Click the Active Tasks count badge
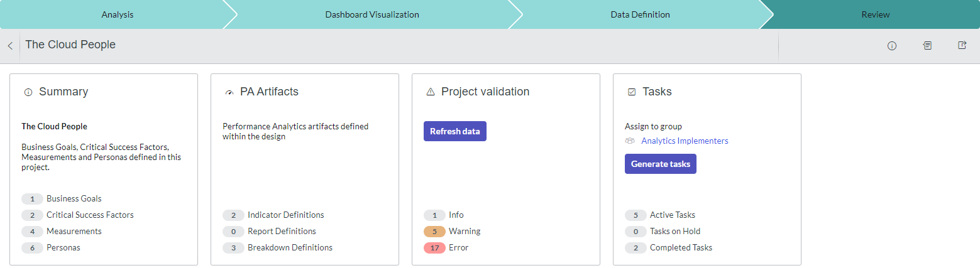The image size is (980, 268). click(x=636, y=215)
